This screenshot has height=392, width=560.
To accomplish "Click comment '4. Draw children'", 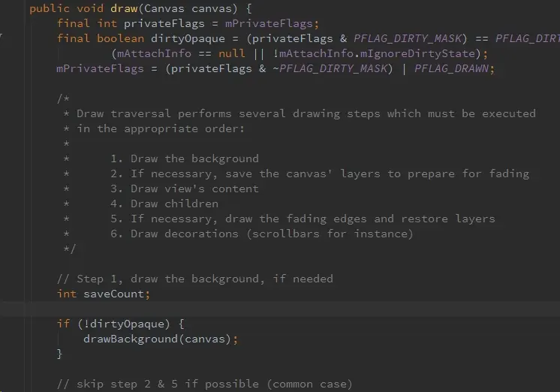I will [x=164, y=204].
